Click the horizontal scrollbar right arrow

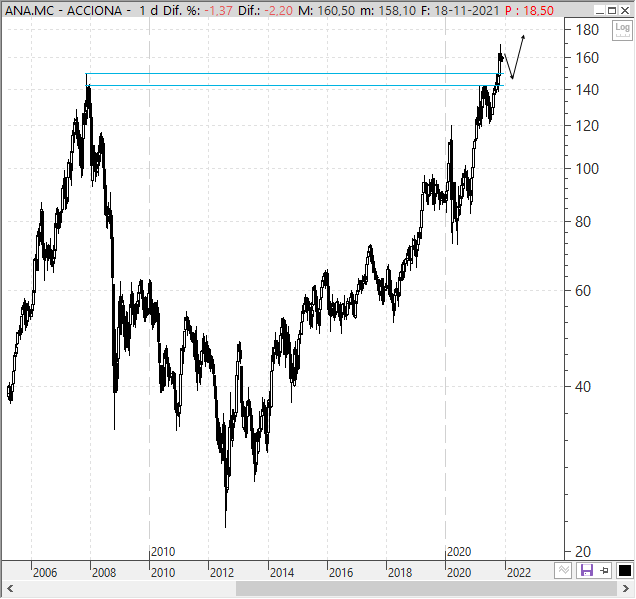(626, 588)
